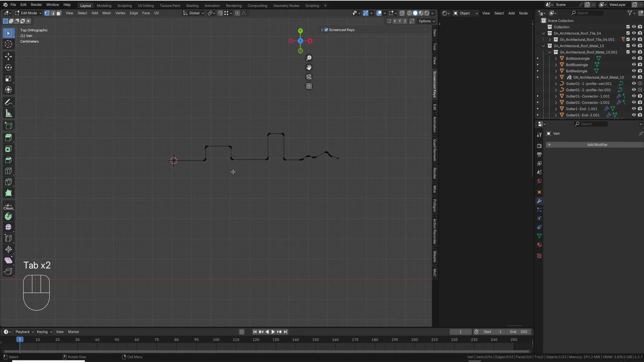
Task: Open the Options dropdown
Action: (427, 21)
